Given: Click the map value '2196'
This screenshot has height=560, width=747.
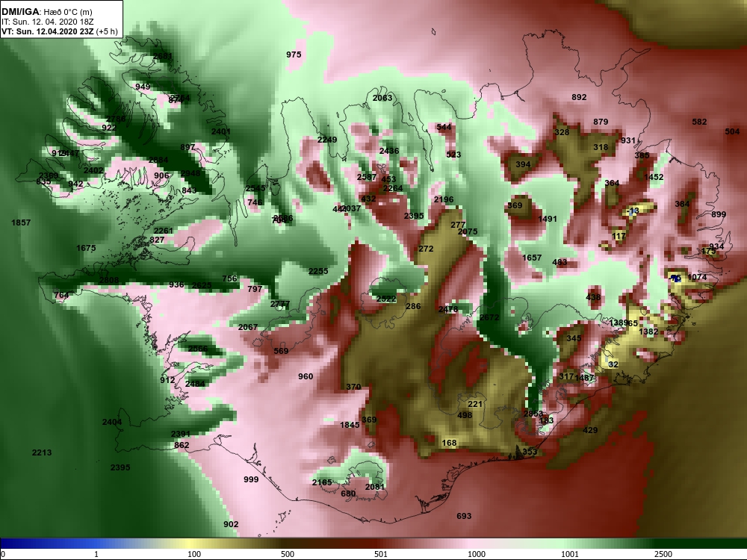Looking at the screenshot, I should pyautogui.click(x=444, y=199).
